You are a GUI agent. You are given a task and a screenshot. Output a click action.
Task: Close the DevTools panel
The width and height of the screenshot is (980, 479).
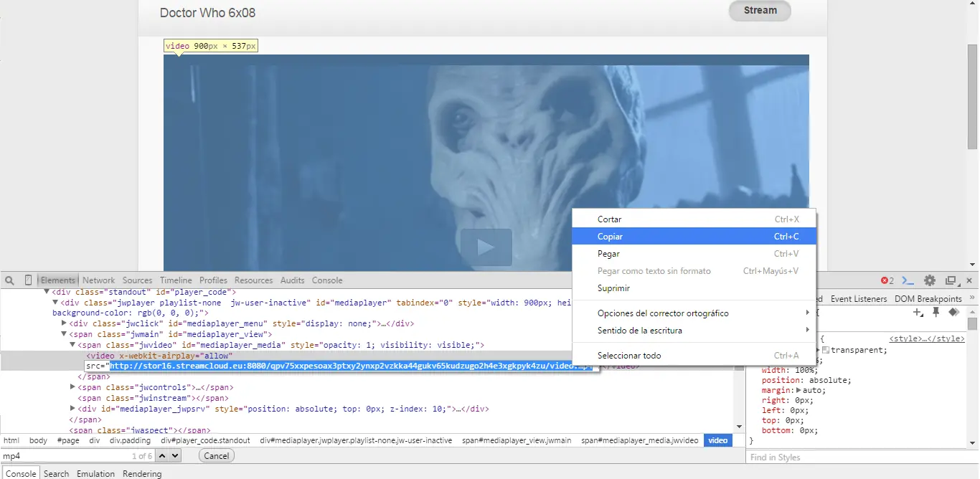click(x=969, y=280)
